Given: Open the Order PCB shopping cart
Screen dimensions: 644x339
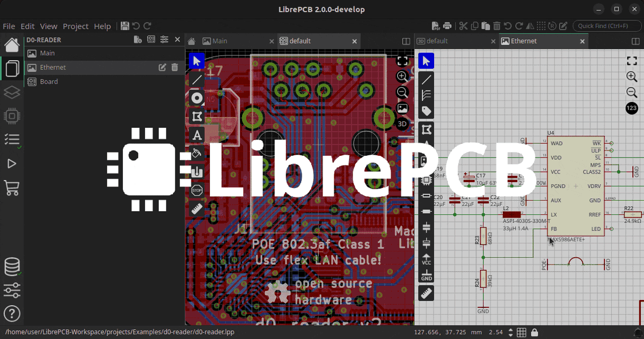Looking at the screenshot, I should [12, 187].
